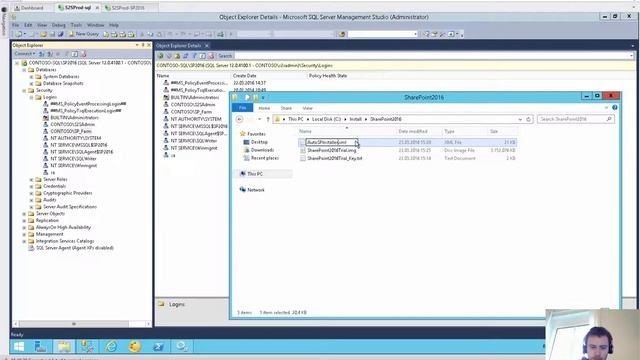Screen dimensions: 640x360
Task: Click inside the Search SharePoint2016 field
Action: 575,119
